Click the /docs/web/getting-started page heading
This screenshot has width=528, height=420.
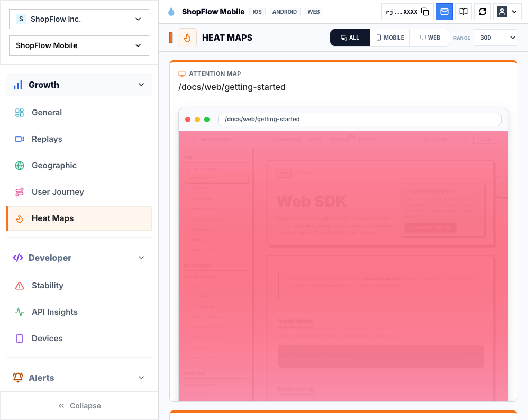tap(232, 87)
